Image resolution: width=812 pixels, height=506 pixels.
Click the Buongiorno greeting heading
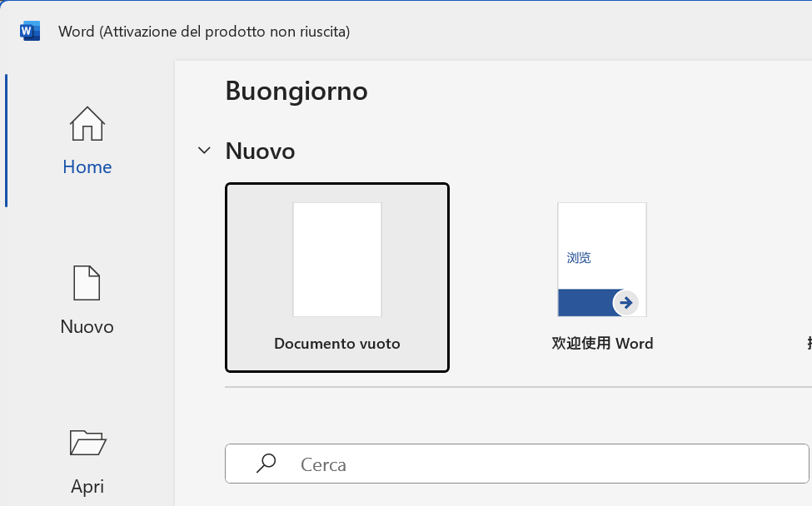click(296, 92)
